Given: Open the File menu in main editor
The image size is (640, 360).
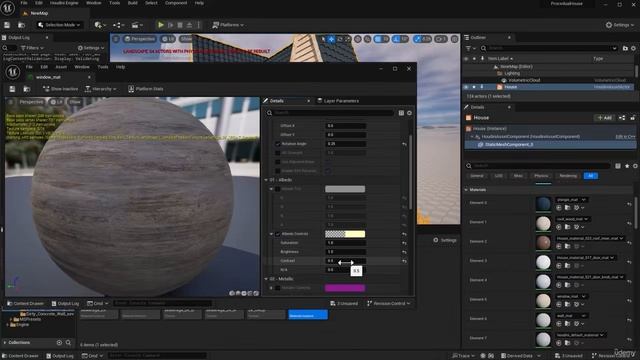Looking at the screenshot, I should click(24, 3).
